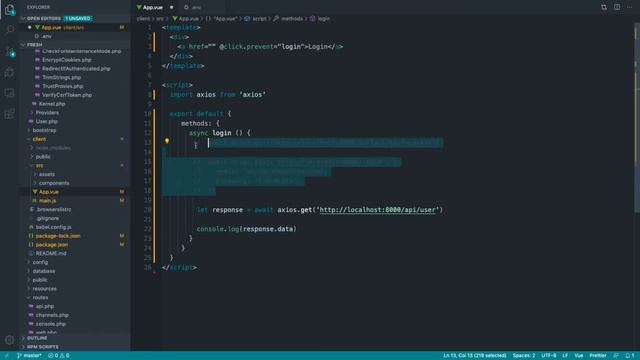640x360 pixels.
Task: Open VerifyCsrfToken.php file
Action: click(x=67, y=95)
